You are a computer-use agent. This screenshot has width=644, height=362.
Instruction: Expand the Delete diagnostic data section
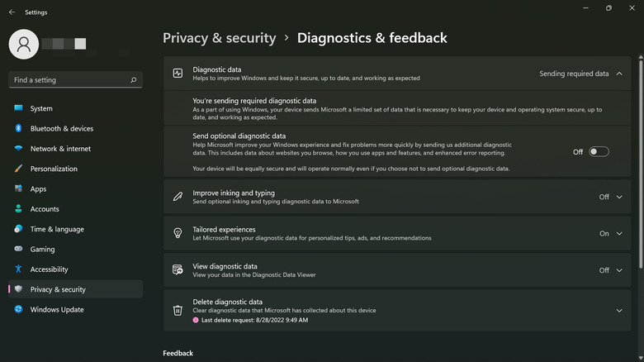coord(619,310)
